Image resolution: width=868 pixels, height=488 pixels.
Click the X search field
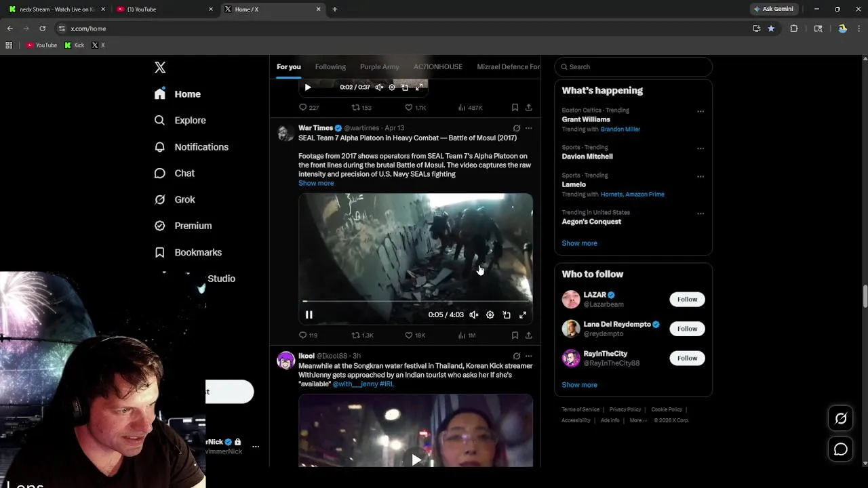[x=633, y=66]
